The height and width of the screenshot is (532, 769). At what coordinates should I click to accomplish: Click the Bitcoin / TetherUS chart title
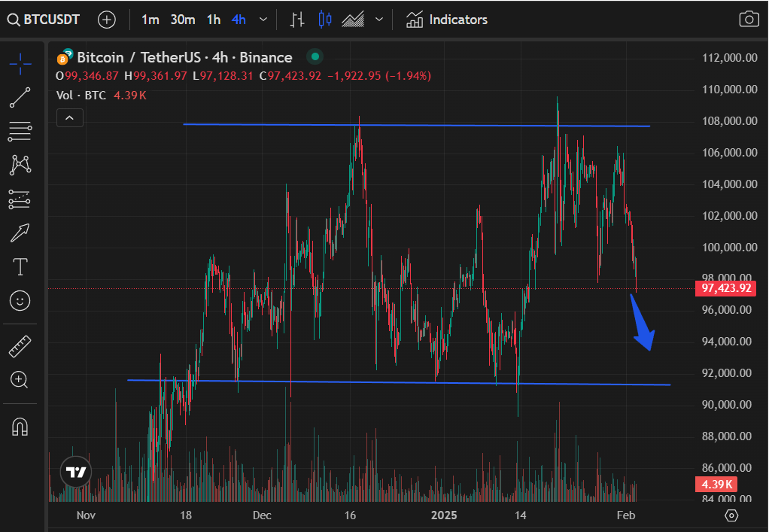click(184, 57)
